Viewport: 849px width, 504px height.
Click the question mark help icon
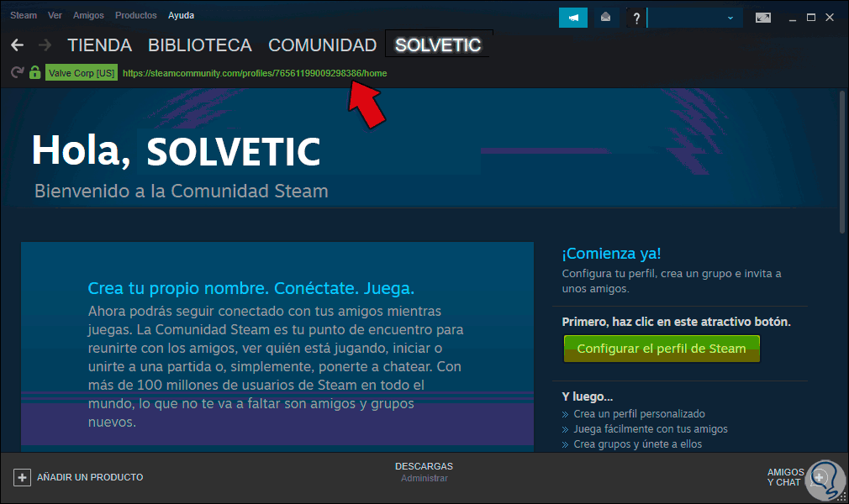click(636, 18)
